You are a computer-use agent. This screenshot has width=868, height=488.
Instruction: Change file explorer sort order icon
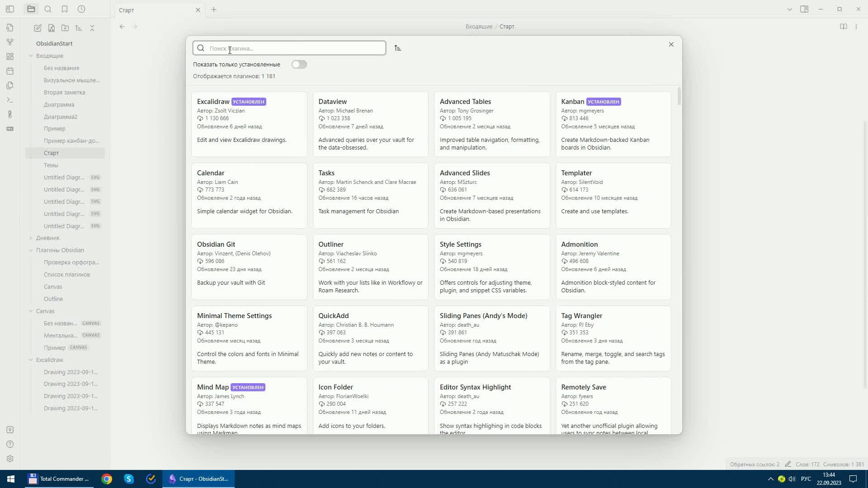79,28
